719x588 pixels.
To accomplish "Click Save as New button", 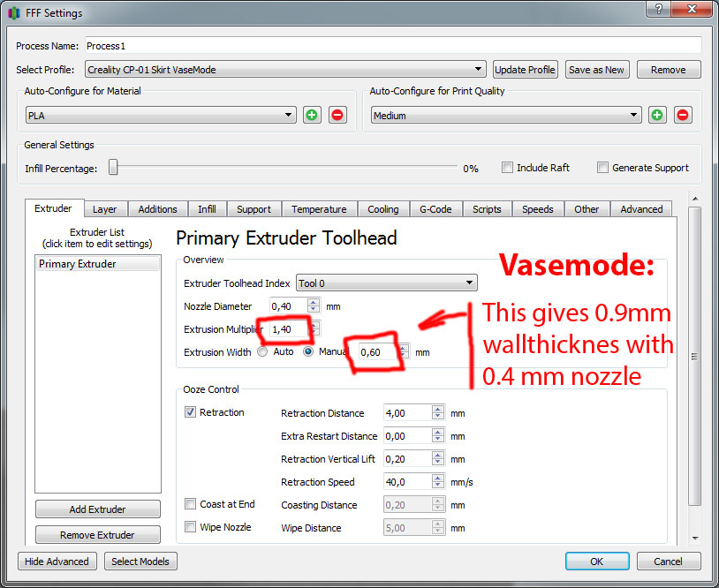I will (x=596, y=70).
